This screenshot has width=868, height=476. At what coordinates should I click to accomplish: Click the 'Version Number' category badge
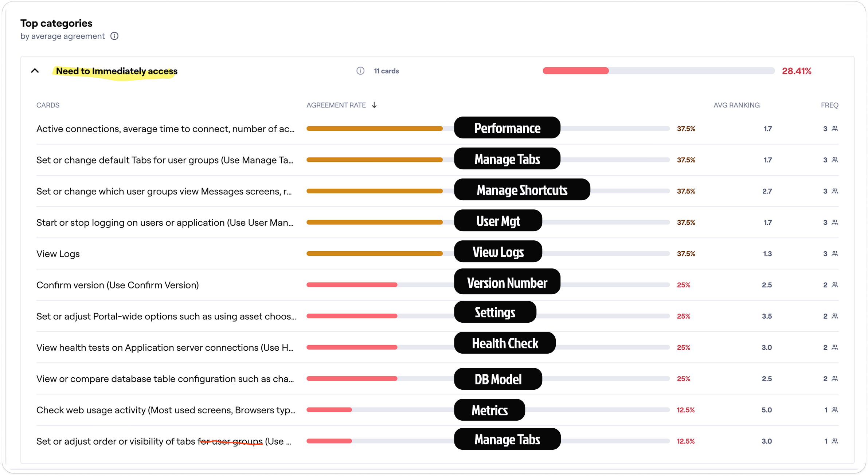[507, 282]
